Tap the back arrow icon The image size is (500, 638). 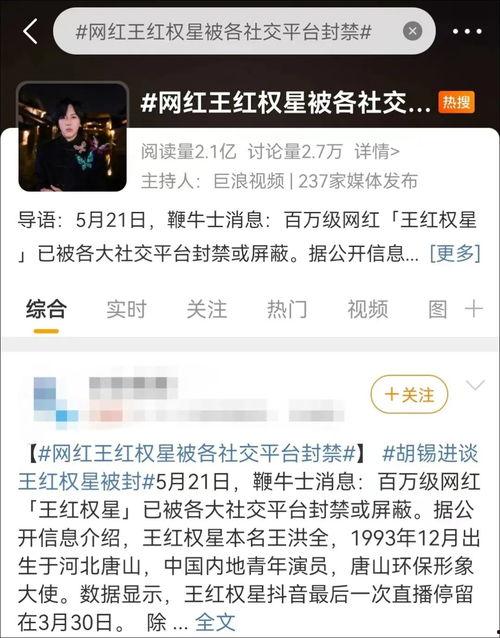[x=31, y=31]
